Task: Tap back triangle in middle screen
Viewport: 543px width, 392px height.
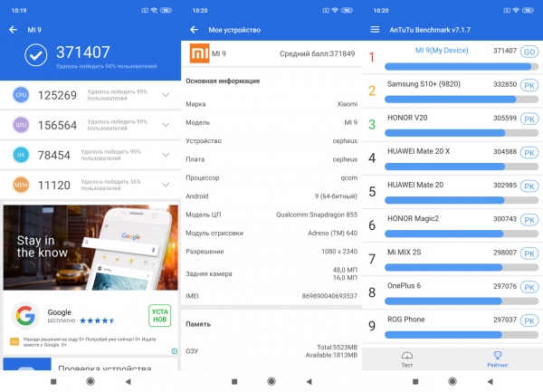Action: click(310, 382)
